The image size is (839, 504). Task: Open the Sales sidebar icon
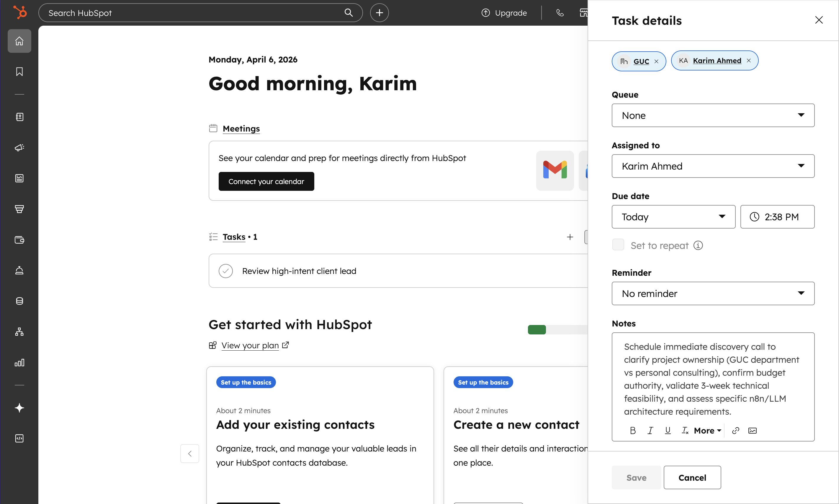point(19,209)
